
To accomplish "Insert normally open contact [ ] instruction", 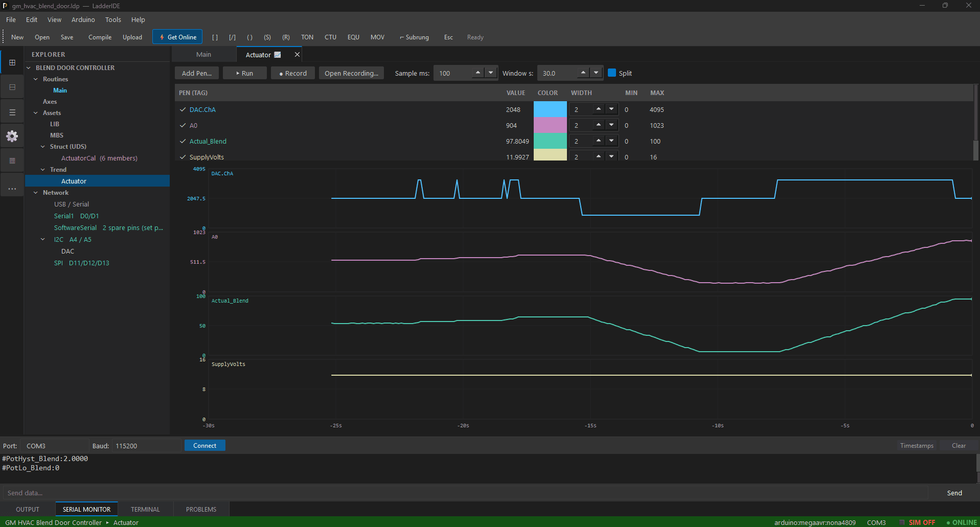I will (215, 37).
